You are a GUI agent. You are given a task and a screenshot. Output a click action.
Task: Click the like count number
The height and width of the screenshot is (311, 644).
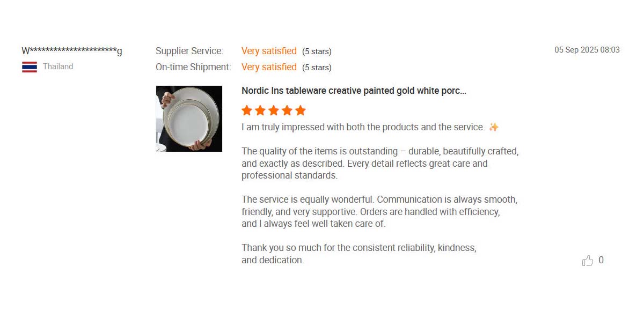coord(601,260)
